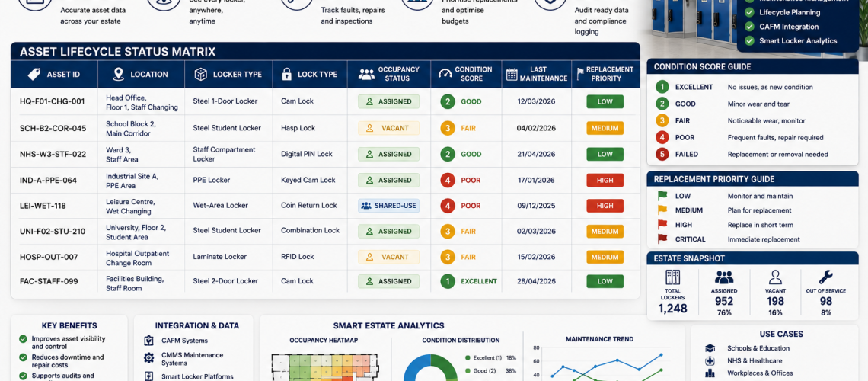This screenshot has width=868, height=381.
Task: Click the green number 1 Excellent circle in guide
Action: 662,87
